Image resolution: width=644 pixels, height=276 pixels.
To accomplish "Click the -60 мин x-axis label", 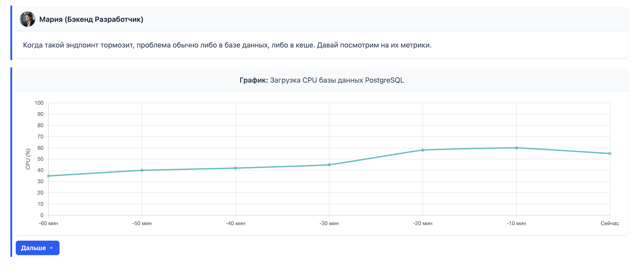I will click(x=48, y=223).
